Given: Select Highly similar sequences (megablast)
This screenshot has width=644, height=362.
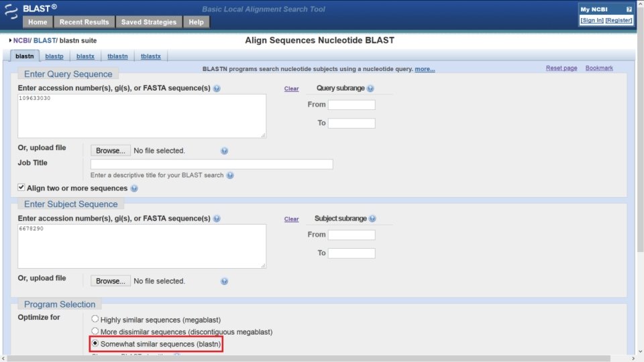Looking at the screenshot, I should pos(95,318).
